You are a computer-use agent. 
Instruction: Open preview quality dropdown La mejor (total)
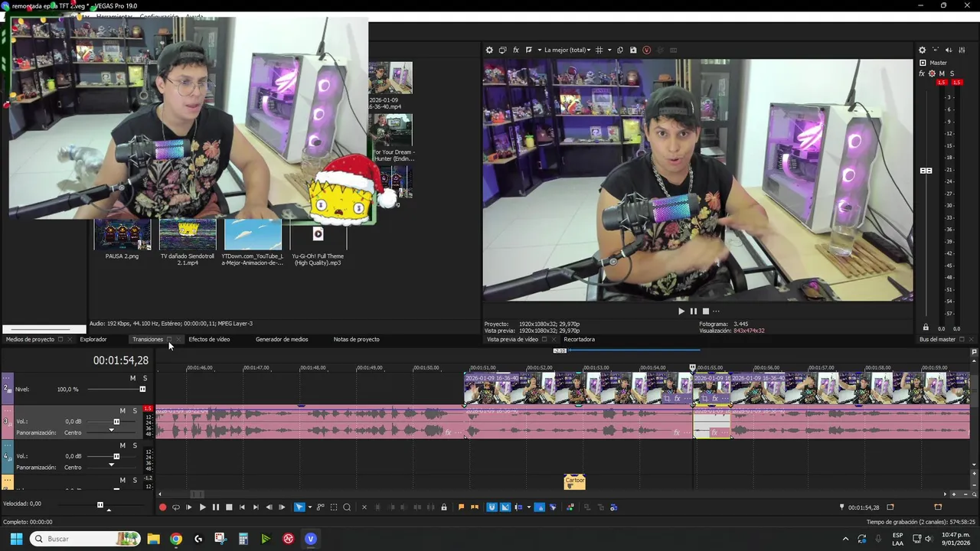pyautogui.click(x=567, y=50)
